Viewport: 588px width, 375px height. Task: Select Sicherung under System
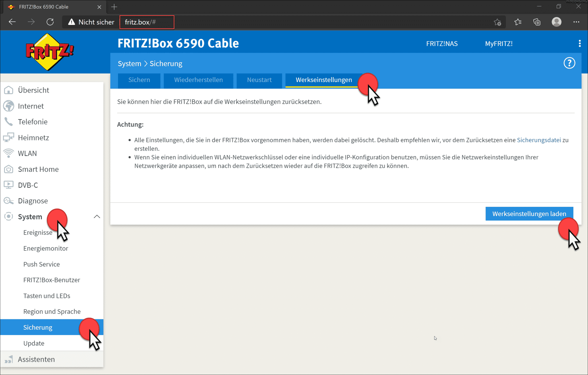pos(52,327)
